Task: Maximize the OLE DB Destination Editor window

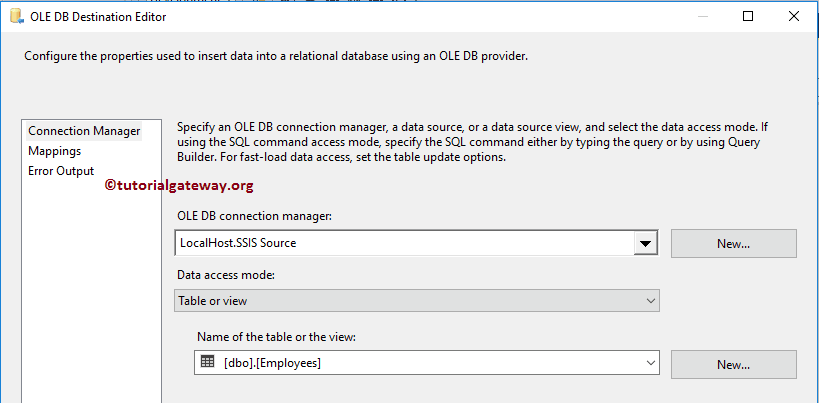Action: [749, 17]
